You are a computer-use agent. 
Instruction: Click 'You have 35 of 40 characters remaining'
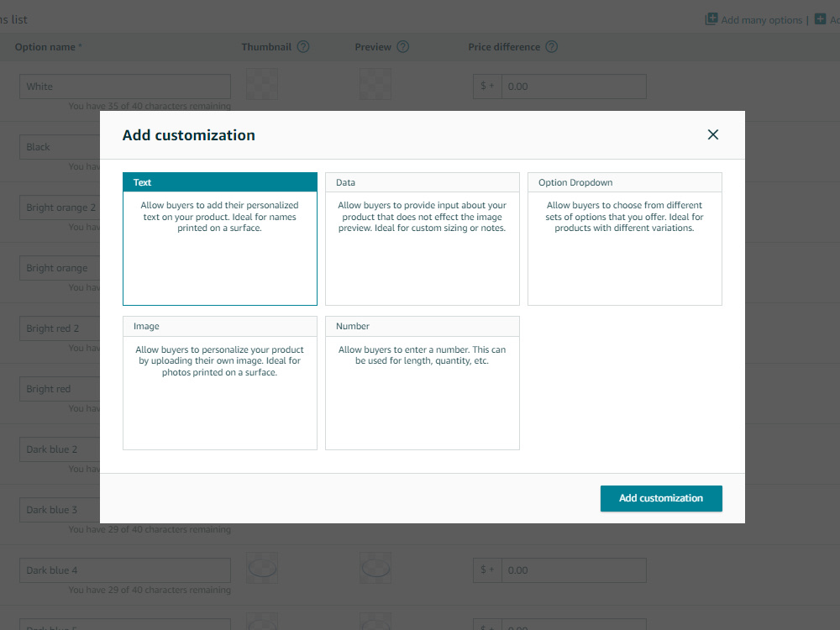[x=150, y=106]
